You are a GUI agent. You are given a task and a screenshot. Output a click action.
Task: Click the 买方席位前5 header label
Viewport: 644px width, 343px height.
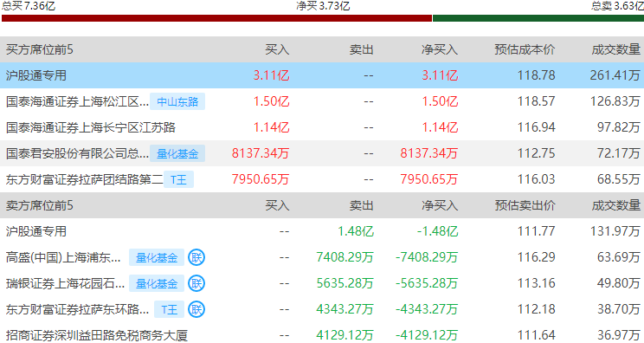[x=40, y=49]
